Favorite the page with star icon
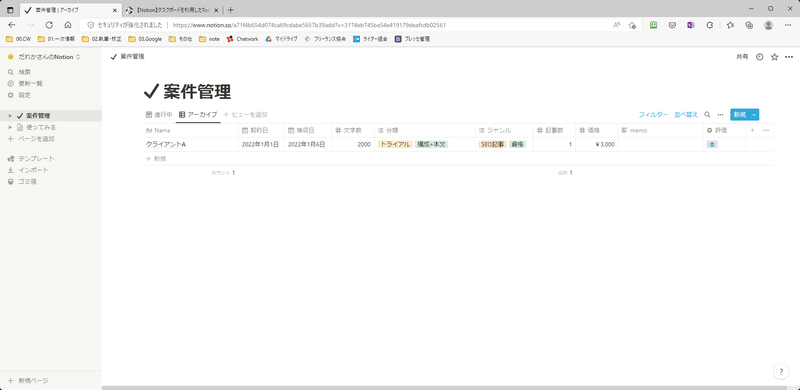Image resolution: width=800 pixels, height=390 pixels. [x=774, y=57]
